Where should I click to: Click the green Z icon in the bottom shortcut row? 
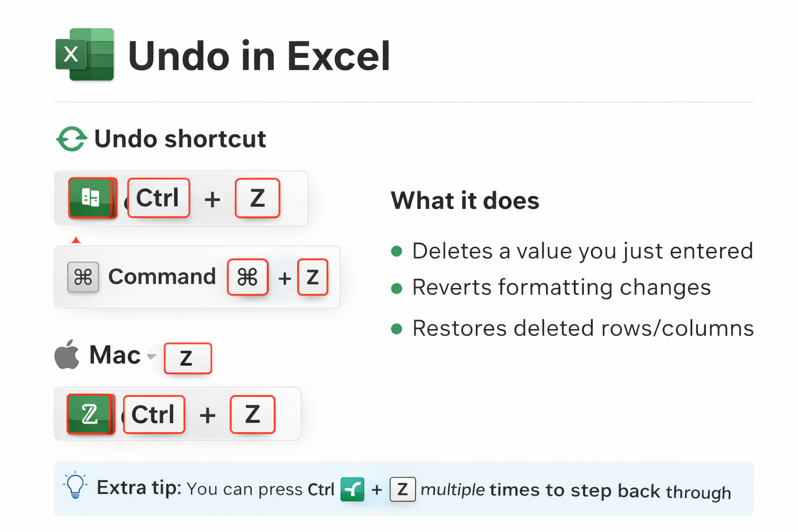[x=90, y=414]
